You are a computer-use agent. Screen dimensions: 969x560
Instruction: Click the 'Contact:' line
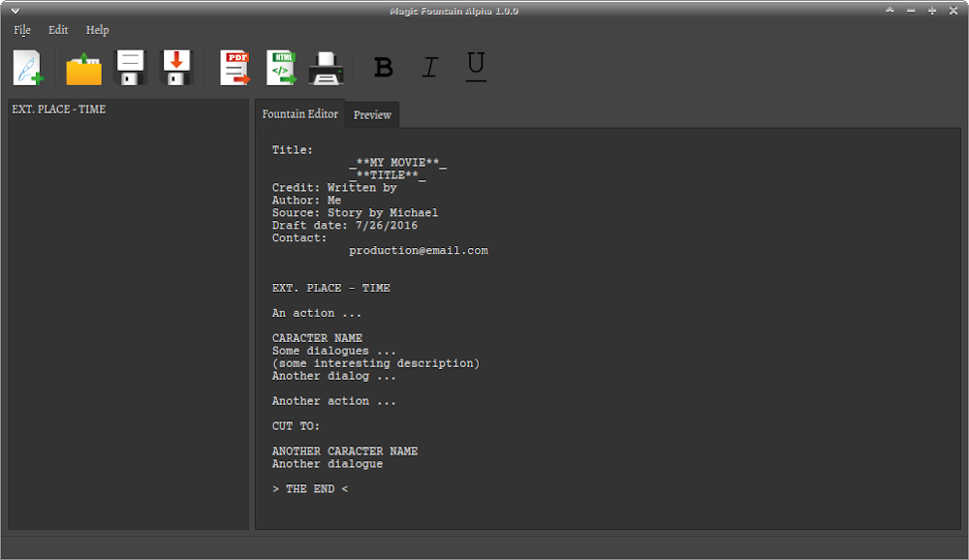299,238
